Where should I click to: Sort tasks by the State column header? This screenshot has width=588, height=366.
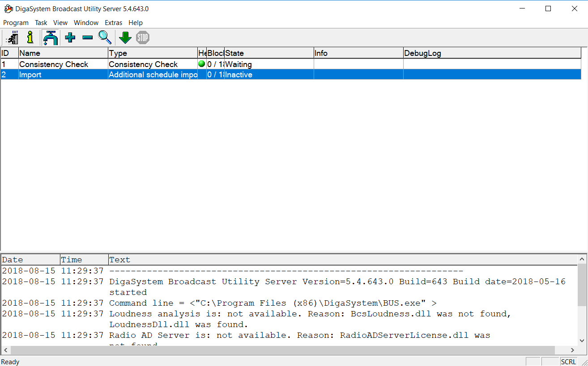268,53
